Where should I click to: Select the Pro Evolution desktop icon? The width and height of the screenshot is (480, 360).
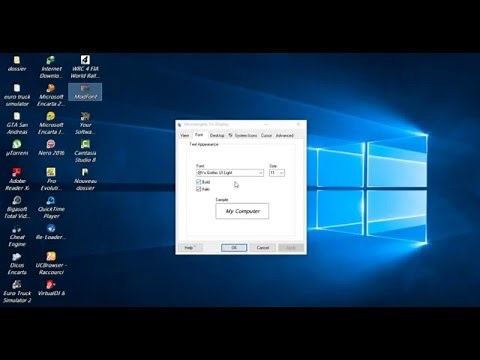51,179
